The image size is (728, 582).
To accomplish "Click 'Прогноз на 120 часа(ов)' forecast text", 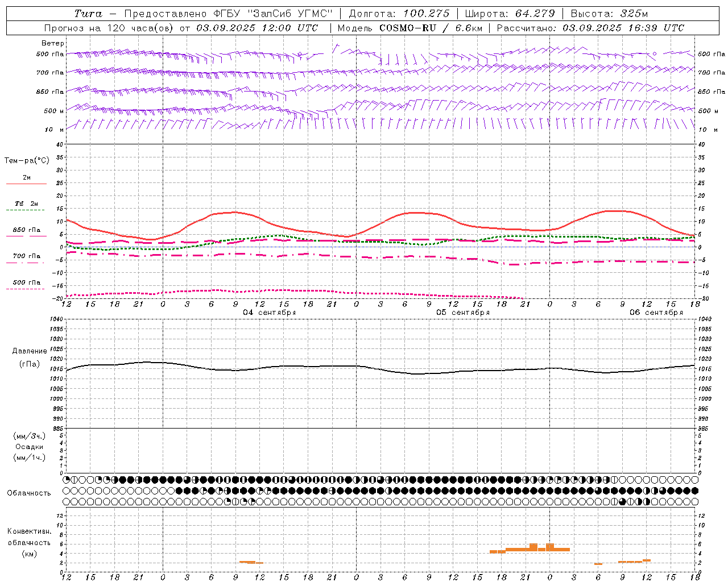I will pos(109,28).
